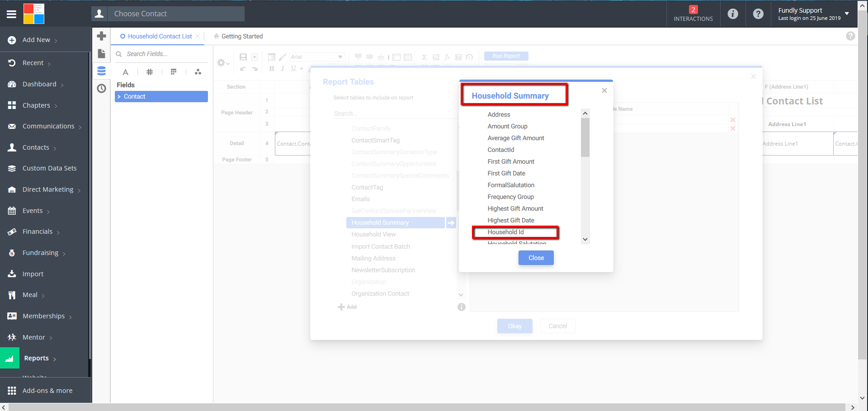Click the undo arrow in the toolbar
The image size is (868, 411).
click(x=243, y=69)
